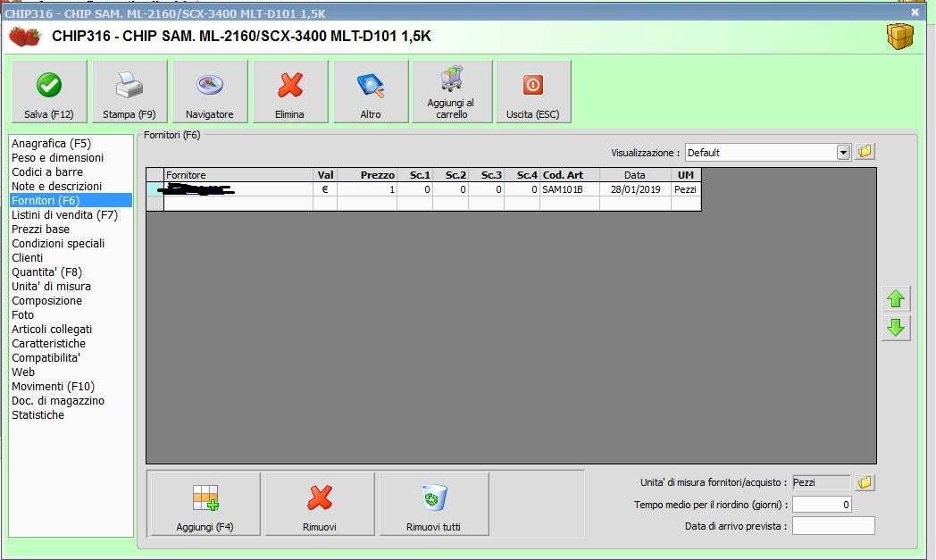Screen dimensions: 936x560
Task: Open Statistiche section
Action: click(38, 415)
